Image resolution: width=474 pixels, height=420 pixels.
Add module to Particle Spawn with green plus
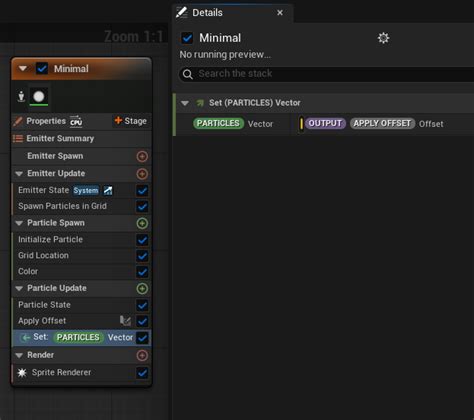click(142, 223)
